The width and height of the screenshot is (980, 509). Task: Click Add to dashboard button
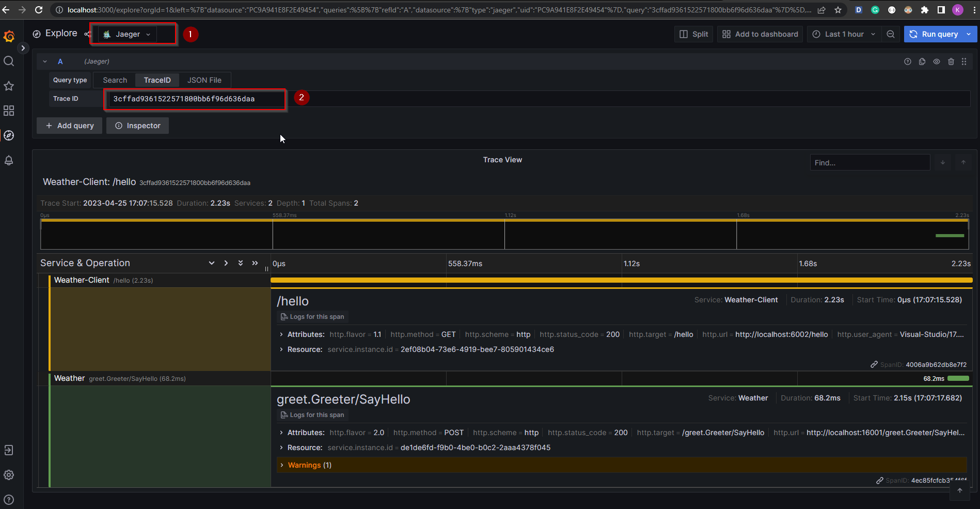[760, 34]
